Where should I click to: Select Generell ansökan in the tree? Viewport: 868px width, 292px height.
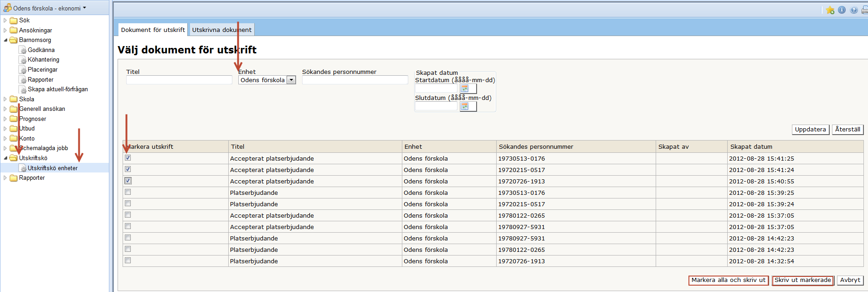click(42, 109)
